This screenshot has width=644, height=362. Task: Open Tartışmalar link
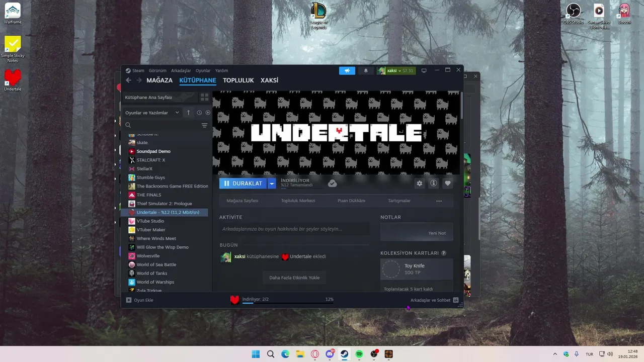399,201
